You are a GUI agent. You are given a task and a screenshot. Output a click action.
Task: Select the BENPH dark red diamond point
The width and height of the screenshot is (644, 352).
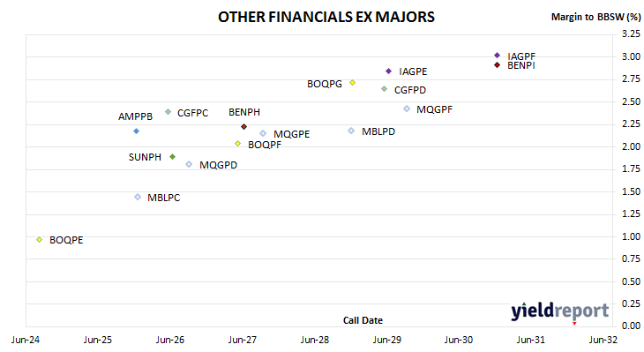pyautogui.click(x=244, y=126)
